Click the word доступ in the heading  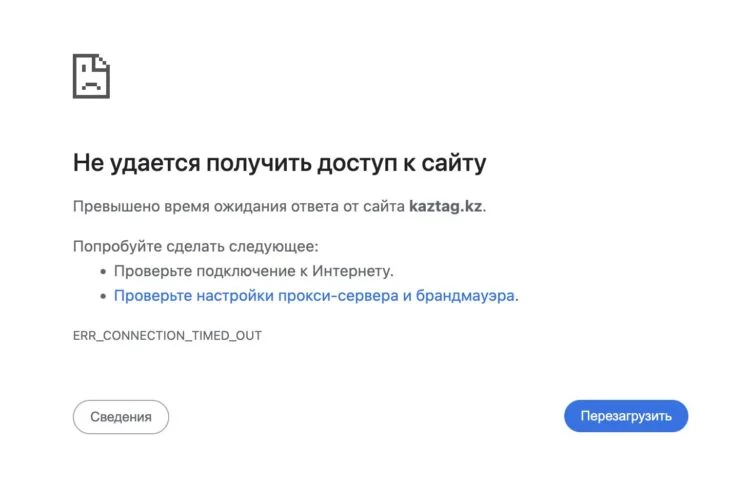357,163
